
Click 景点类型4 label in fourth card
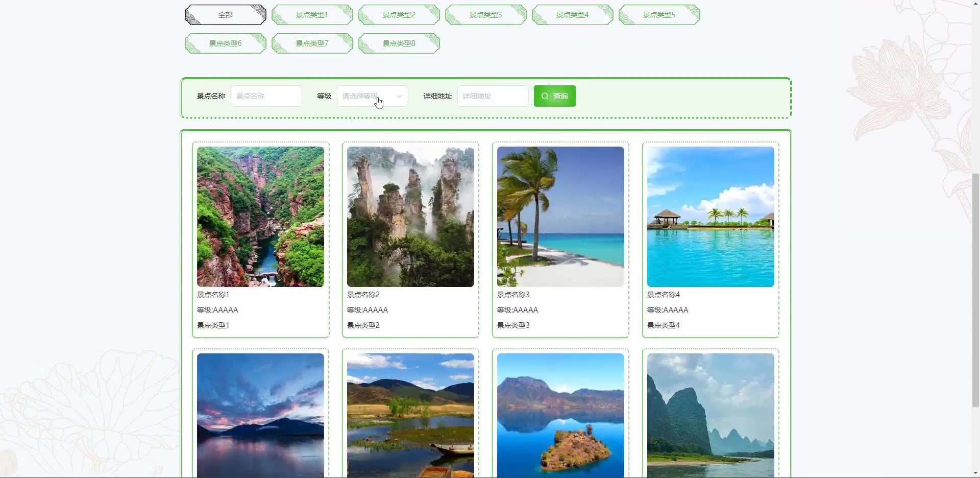[x=663, y=325]
